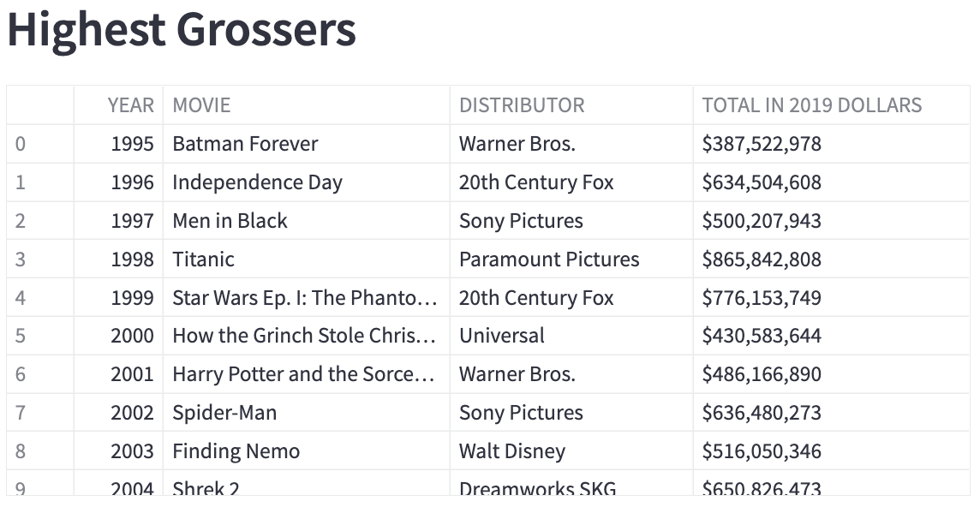Select the How the Grinch Stole cell

pyautogui.click(x=307, y=336)
